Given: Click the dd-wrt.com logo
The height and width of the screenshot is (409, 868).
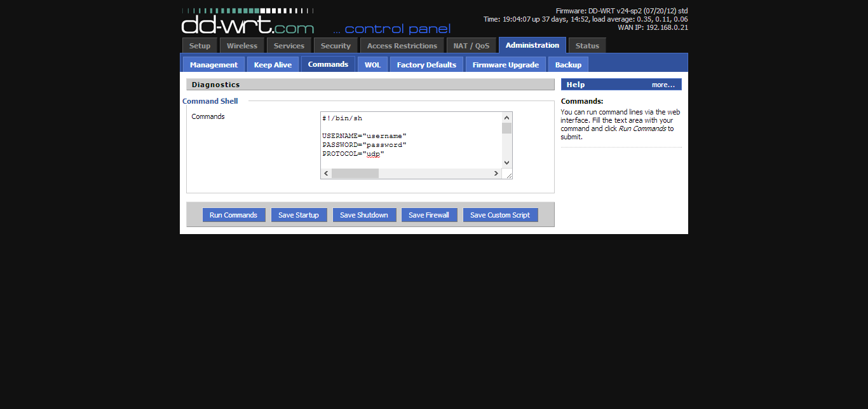Looking at the screenshot, I should 248,22.
